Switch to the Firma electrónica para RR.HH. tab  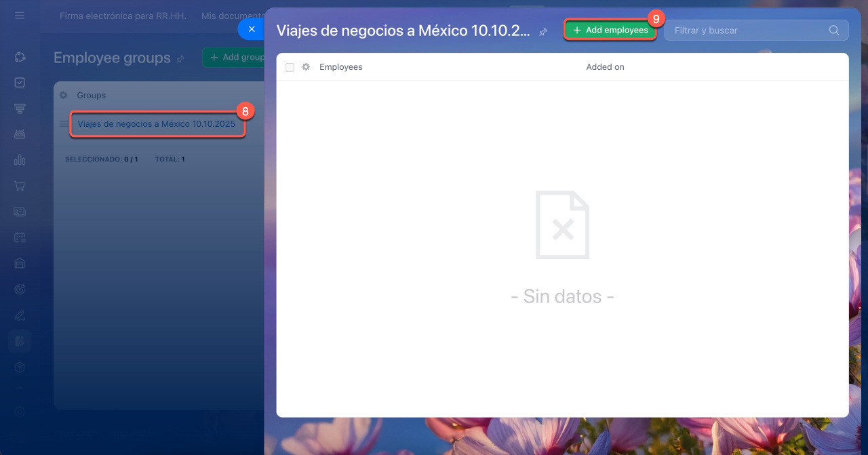[123, 16]
